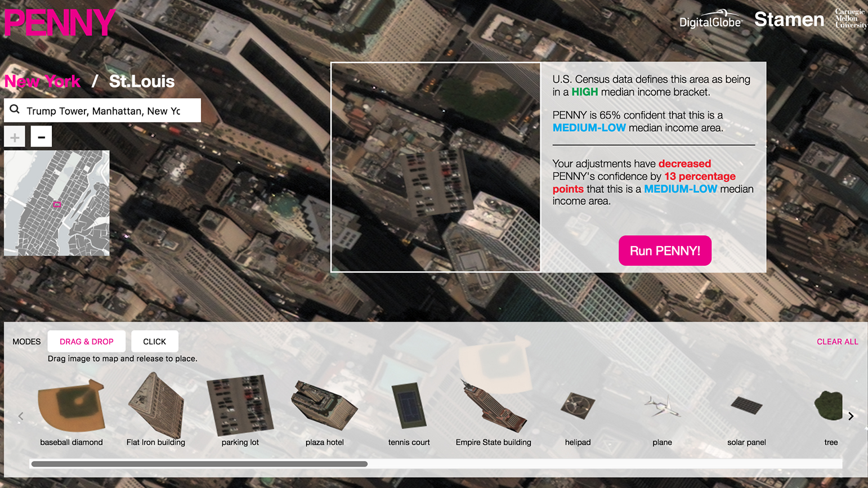Select the plaza hotel image
The height and width of the screenshot is (488, 868).
click(325, 405)
